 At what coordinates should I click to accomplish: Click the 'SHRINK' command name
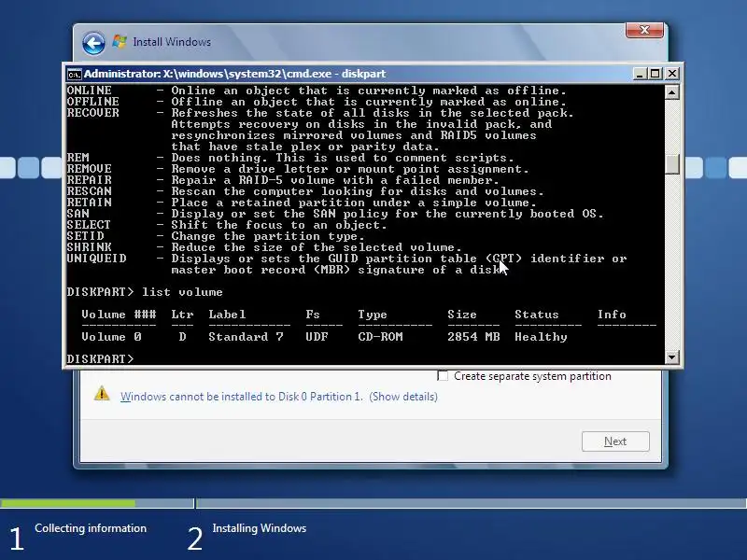[x=89, y=247]
